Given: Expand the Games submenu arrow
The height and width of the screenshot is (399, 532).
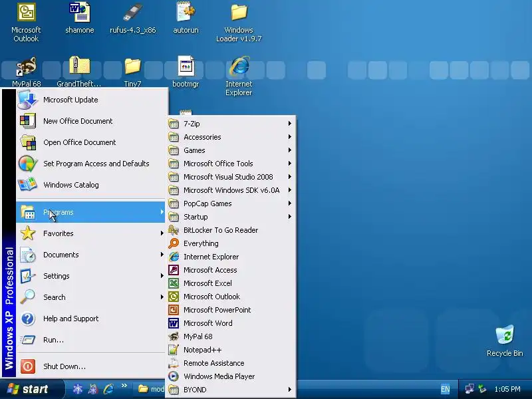Looking at the screenshot, I should pyautogui.click(x=290, y=150).
